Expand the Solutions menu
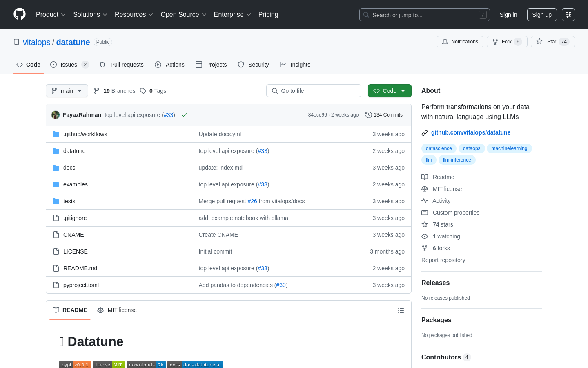Screen dimensions: 588x368 coord(90,15)
